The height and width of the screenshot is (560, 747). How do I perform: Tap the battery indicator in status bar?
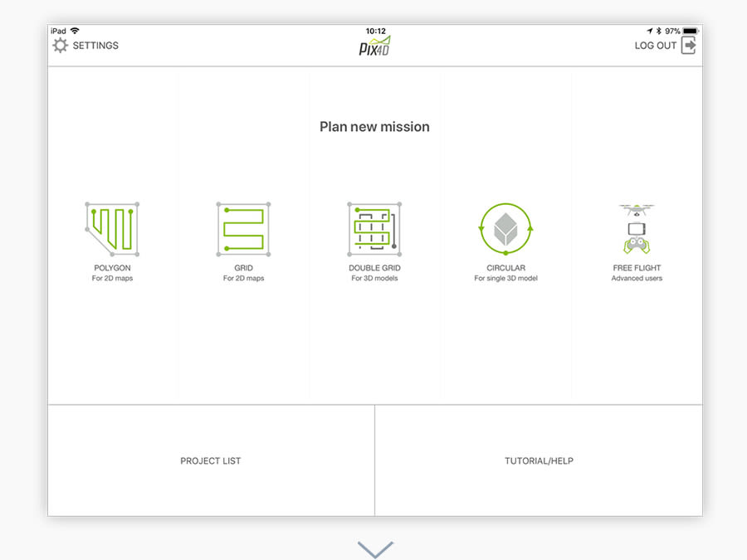click(690, 31)
